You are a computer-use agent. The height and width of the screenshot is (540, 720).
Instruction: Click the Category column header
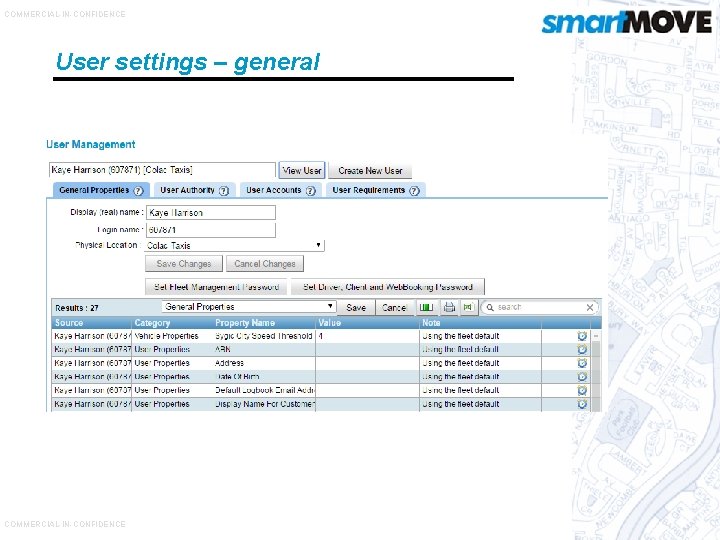[x=172, y=323]
